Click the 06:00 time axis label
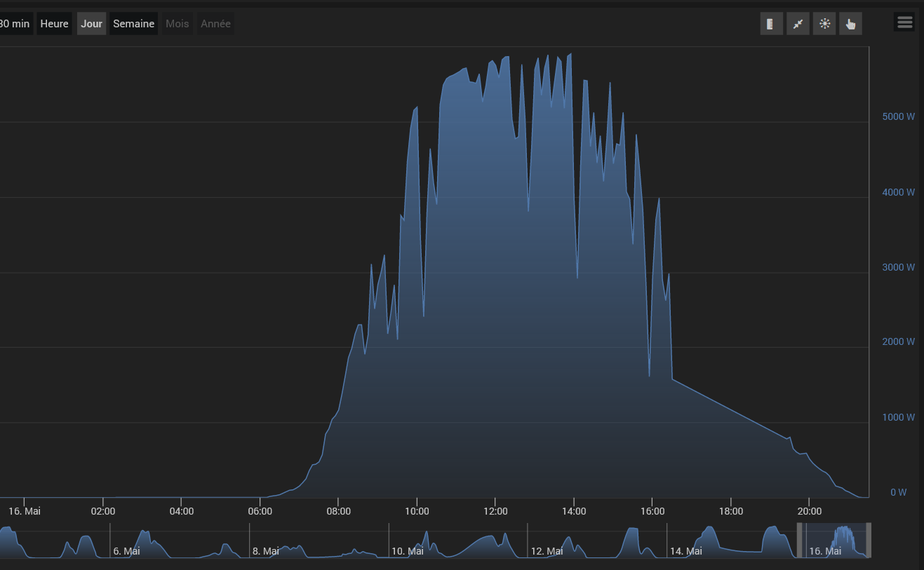 [260, 511]
